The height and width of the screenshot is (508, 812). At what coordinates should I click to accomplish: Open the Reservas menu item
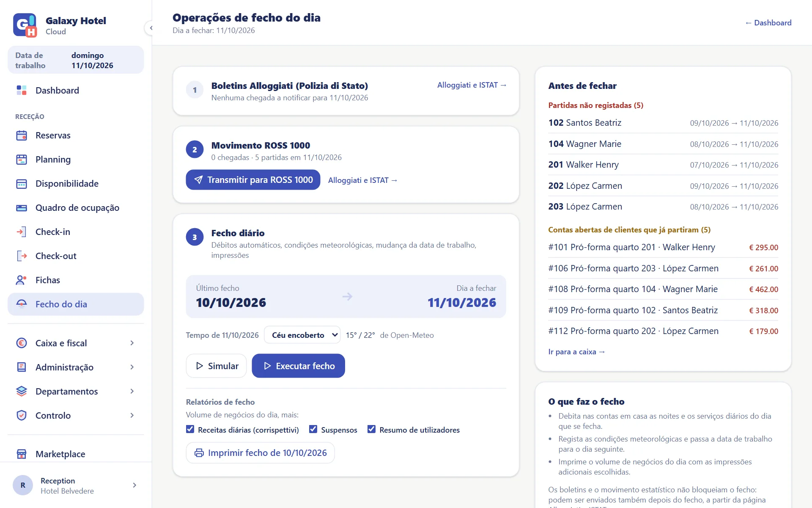76,135
